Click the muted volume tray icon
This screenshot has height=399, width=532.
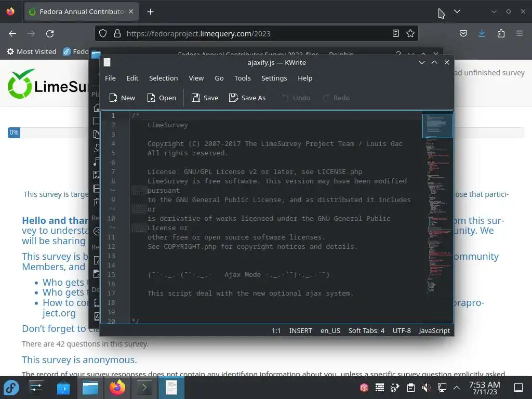tap(427, 388)
